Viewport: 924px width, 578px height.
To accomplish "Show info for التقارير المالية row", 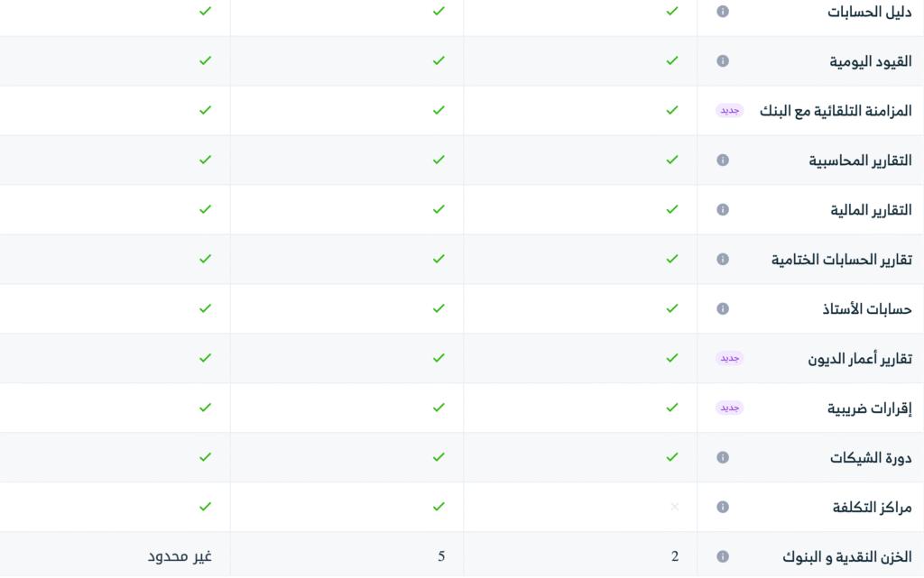I will (723, 210).
